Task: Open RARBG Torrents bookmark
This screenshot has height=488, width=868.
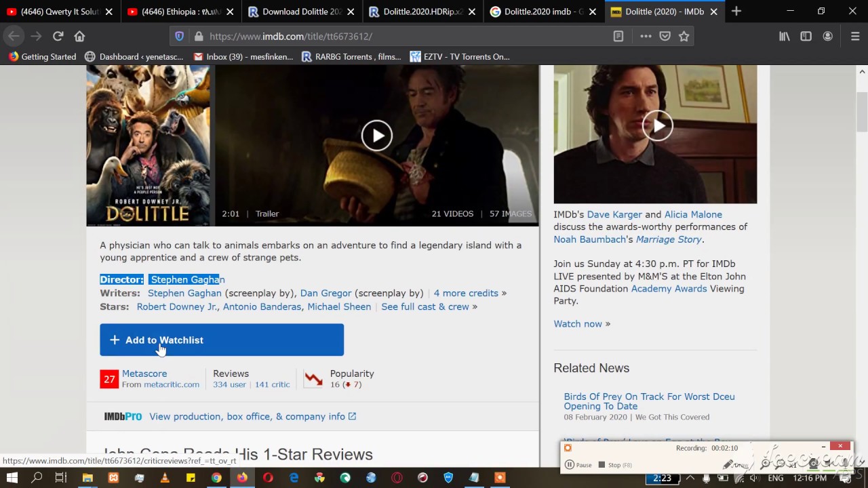Action: pyautogui.click(x=351, y=57)
